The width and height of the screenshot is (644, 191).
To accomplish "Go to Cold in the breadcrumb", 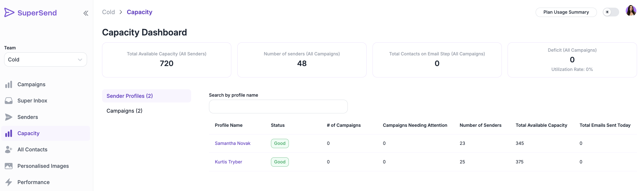I will click(109, 12).
